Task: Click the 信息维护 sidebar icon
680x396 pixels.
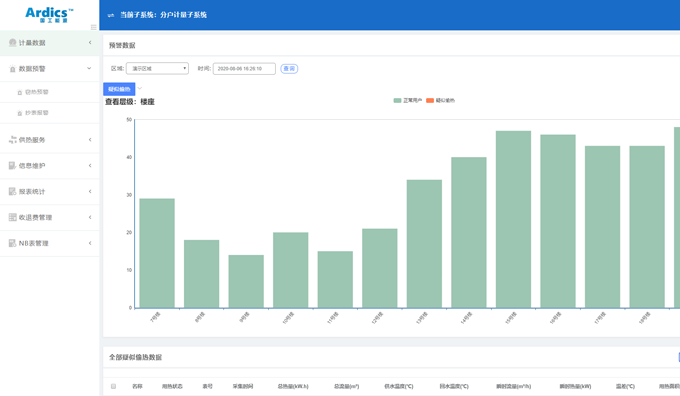Action: click(12, 166)
